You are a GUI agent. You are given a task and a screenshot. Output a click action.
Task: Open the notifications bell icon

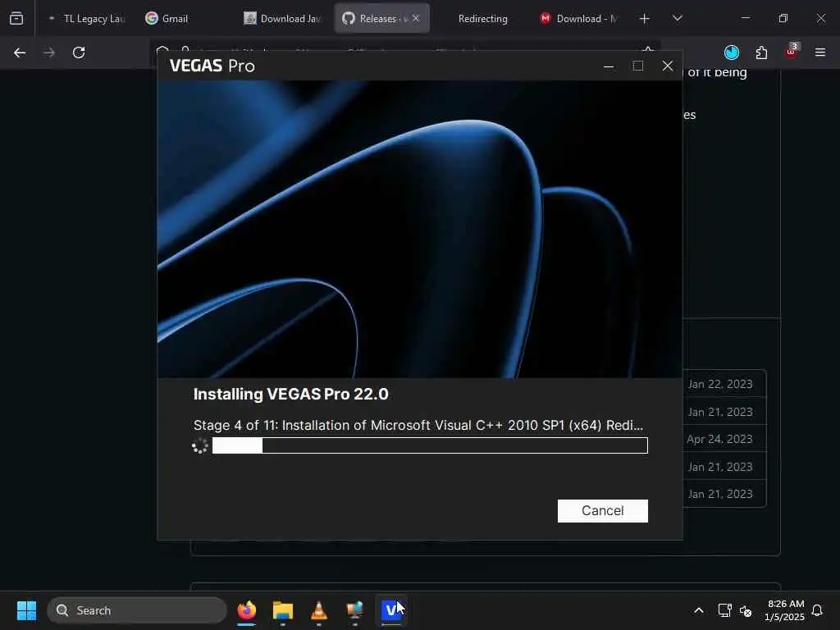click(x=818, y=610)
